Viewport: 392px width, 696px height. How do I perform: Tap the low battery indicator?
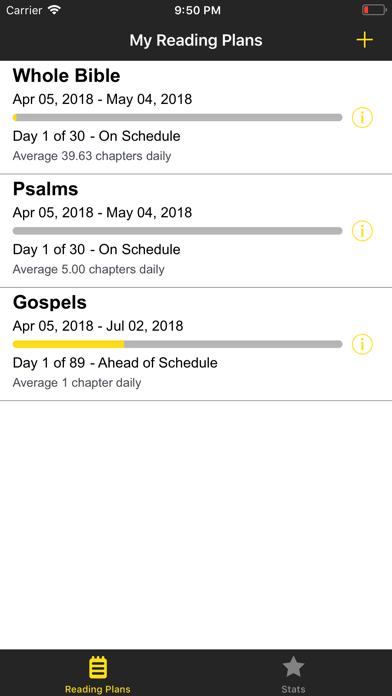[374, 10]
